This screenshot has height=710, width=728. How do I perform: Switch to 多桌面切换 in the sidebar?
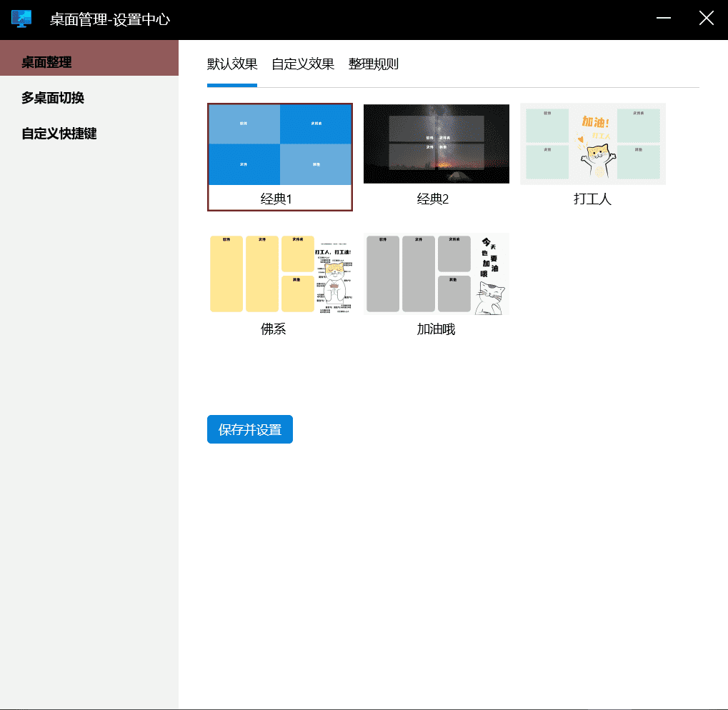click(89, 98)
